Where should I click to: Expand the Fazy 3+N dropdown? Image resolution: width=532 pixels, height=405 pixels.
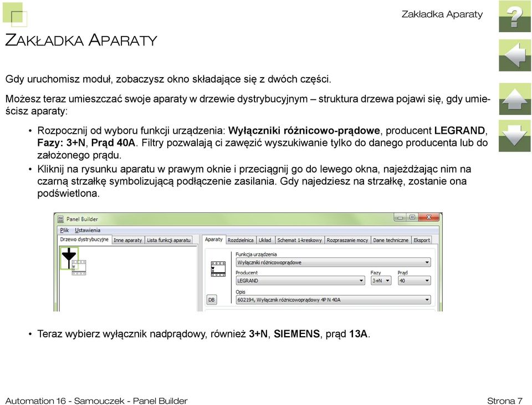point(381,281)
